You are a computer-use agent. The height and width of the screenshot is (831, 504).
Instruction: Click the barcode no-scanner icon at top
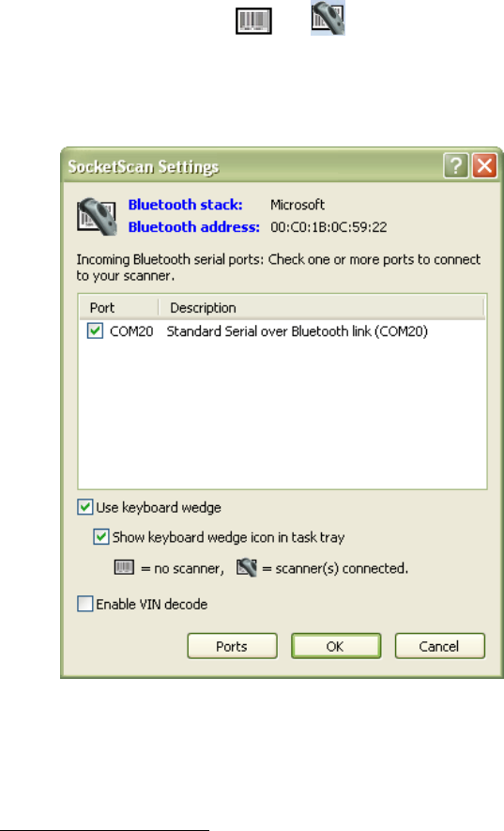[x=253, y=21]
